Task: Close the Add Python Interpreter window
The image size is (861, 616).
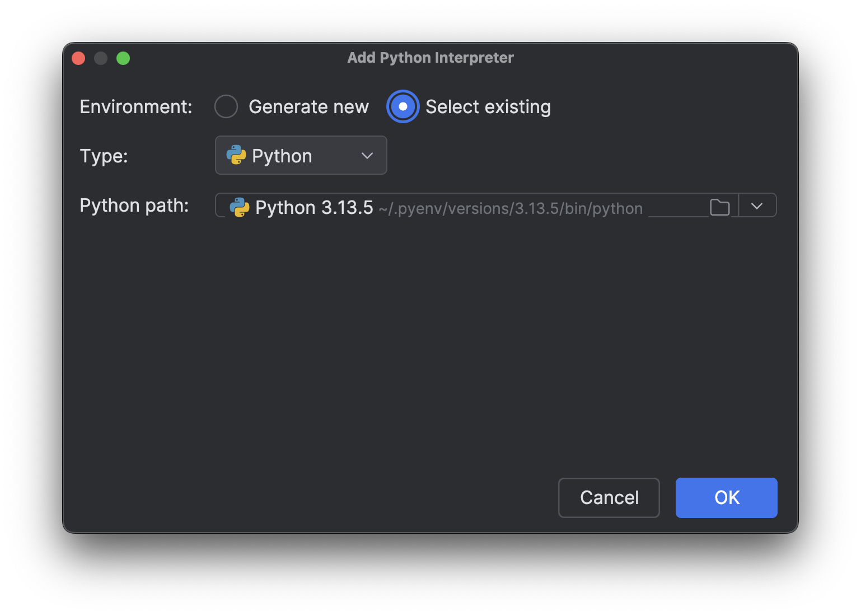Action: [78, 58]
